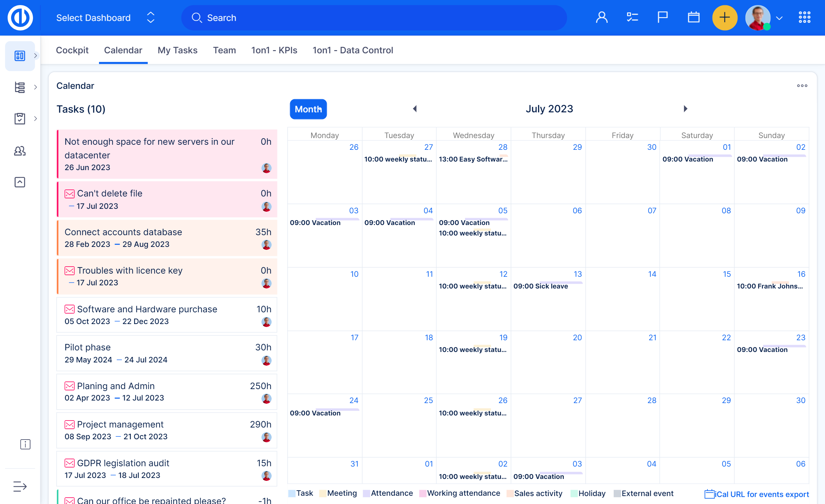Expand the avatar account menu chevron
Viewport: 825px width, 504px height.
779,18
